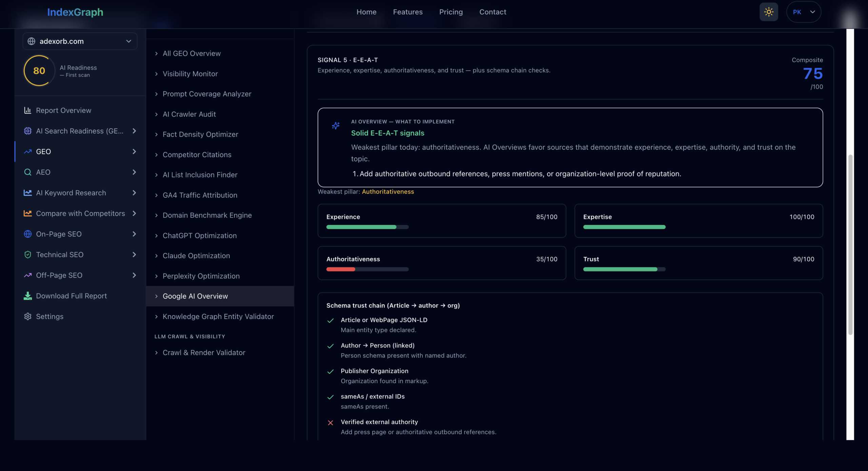This screenshot has height=471, width=868.
Task: Open Report Overview in the sidebar
Action: (x=80, y=110)
